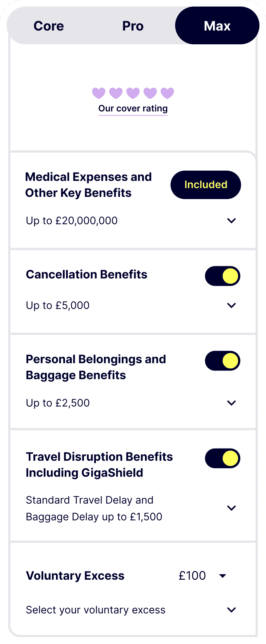Click the Up to £5,000 cancellation limit text

tap(57, 305)
